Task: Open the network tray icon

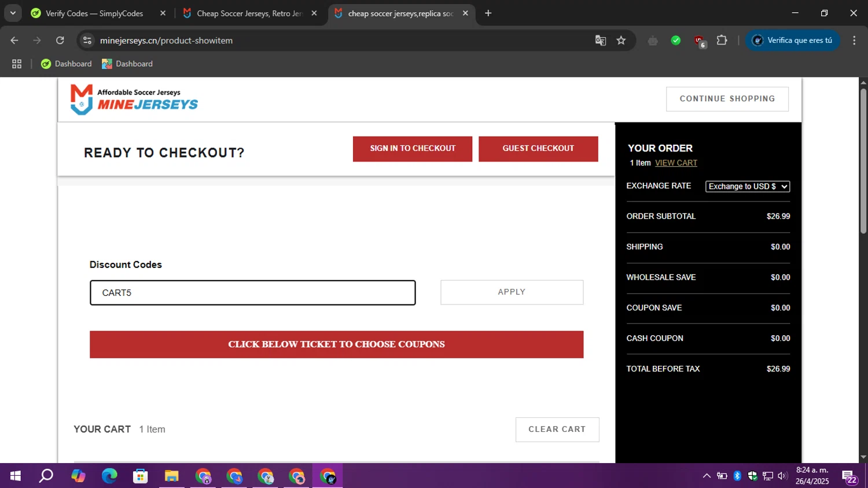Action: click(767, 476)
